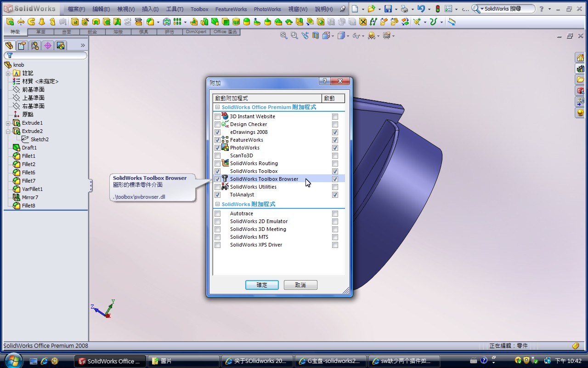The width and height of the screenshot is (588, 368).
Task: Confirm add-ins with the 確定 button
Action: [262, 285]
